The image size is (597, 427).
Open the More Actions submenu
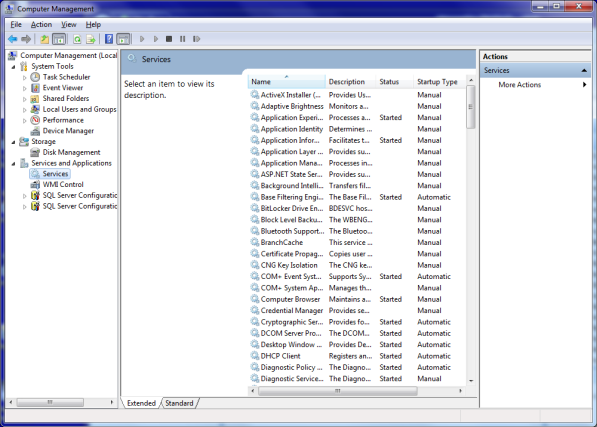(x=535, y=84)
